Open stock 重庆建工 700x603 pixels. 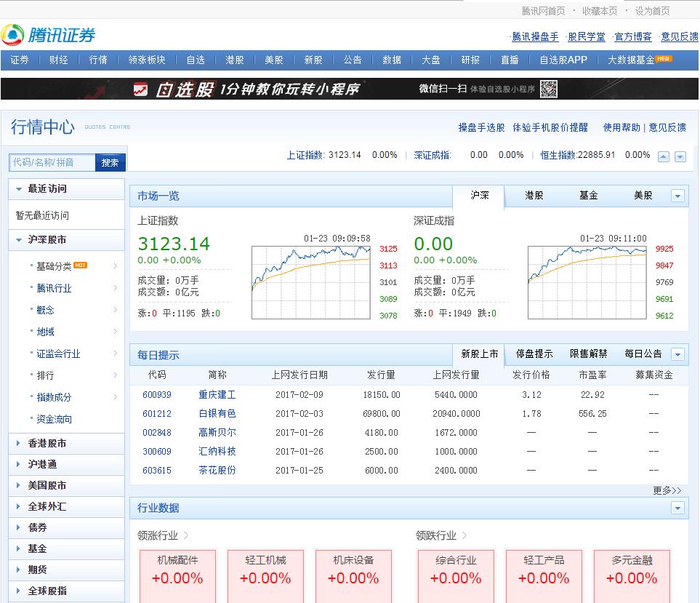point(217,395)
